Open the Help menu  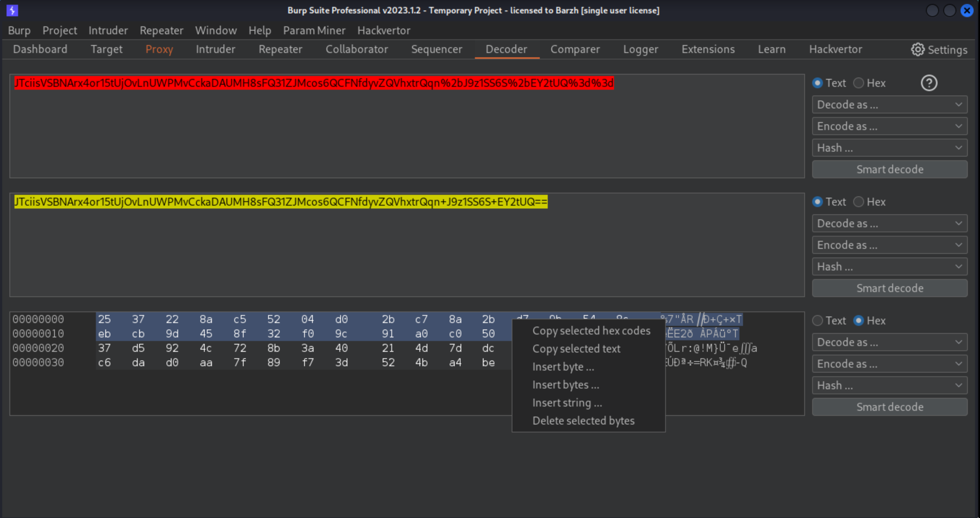[260, 30]
